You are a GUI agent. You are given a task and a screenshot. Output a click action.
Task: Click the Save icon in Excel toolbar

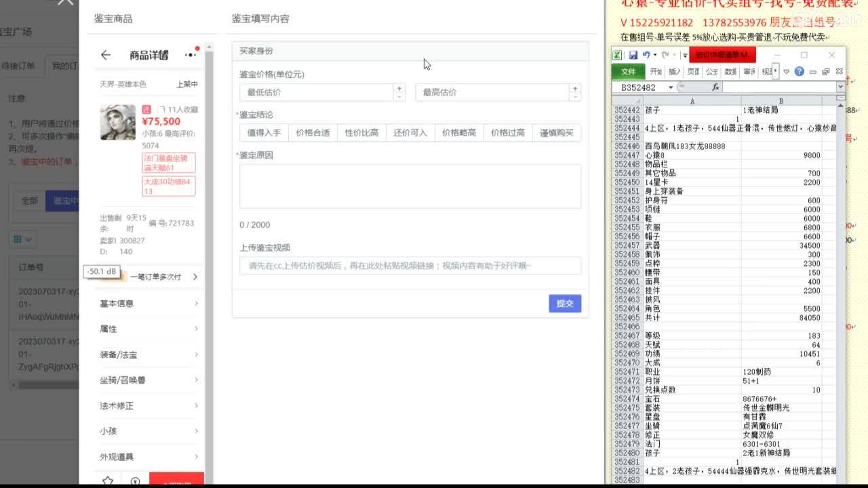pos(633,55)
